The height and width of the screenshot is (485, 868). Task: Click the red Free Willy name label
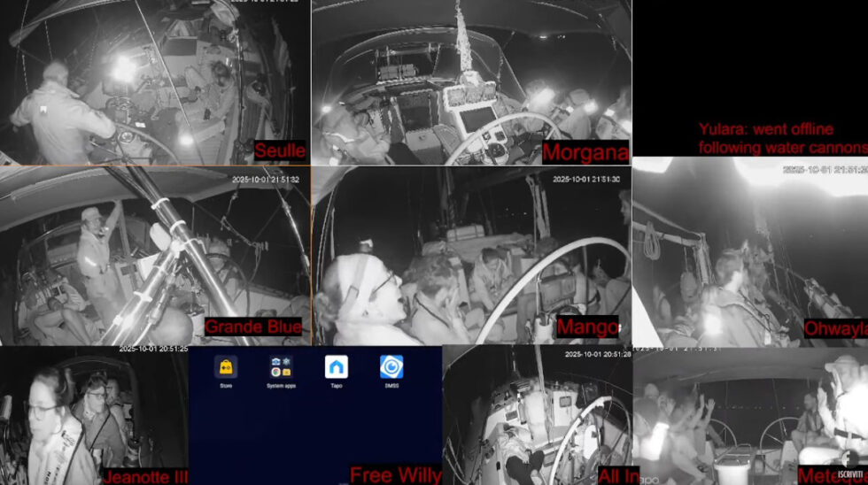[x=395, y=475]
